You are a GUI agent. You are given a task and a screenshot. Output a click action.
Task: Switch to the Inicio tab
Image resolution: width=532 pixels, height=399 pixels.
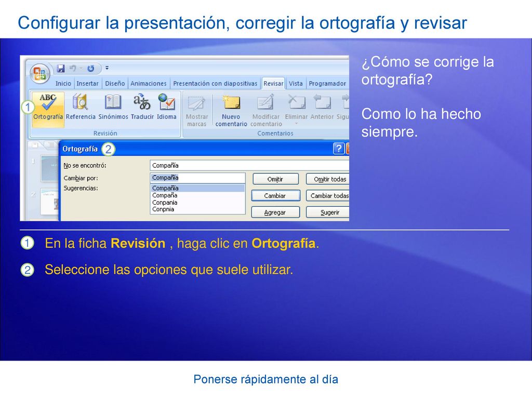(x=63, y=84)
